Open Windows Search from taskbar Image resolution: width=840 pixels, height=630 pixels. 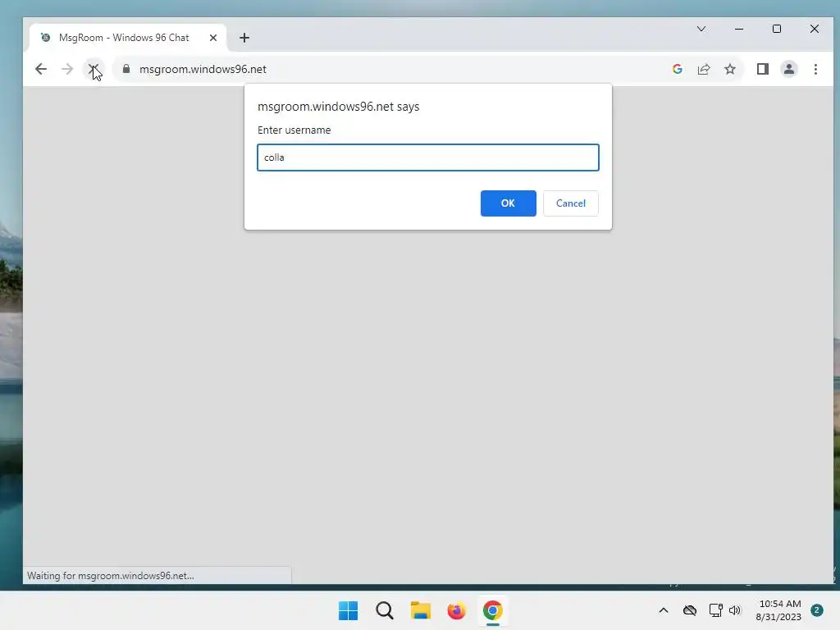pos(384,610)
